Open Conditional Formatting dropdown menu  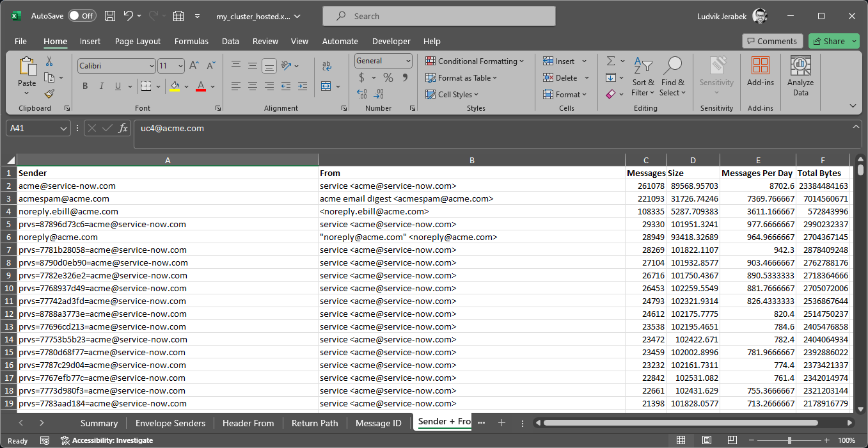474,61
